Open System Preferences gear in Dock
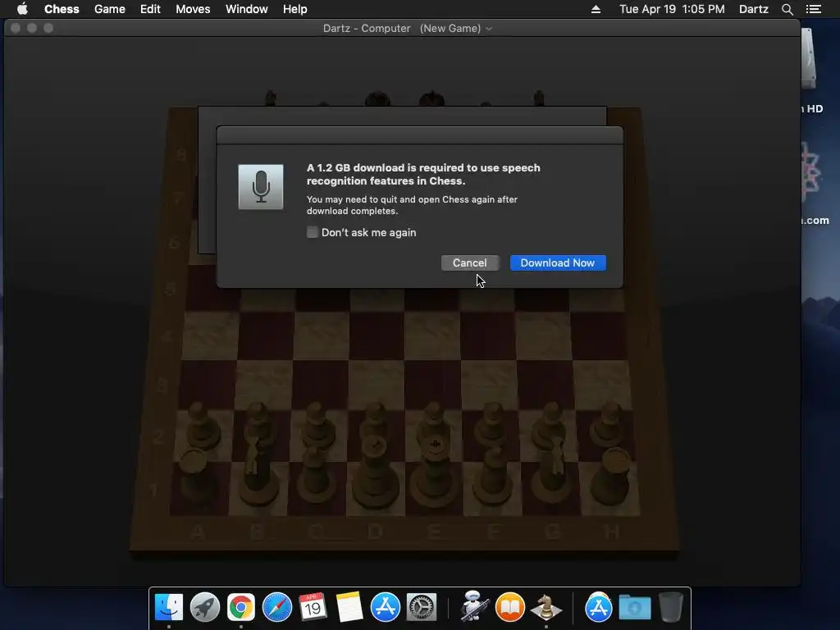Viewport: 840px width, 630px height. coord(422,608)
